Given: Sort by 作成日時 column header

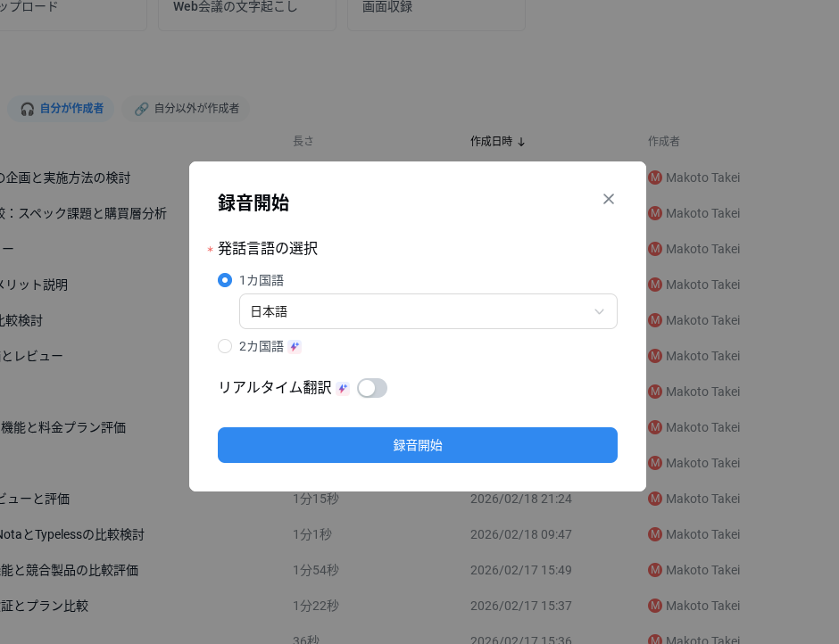Looking at the screenshot, I should [491, 141].
